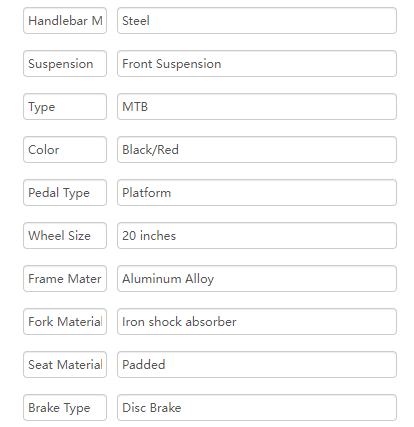Focus the Seat Material label field
This screenshot has width=414, height=427.
[x=65, y=365]
